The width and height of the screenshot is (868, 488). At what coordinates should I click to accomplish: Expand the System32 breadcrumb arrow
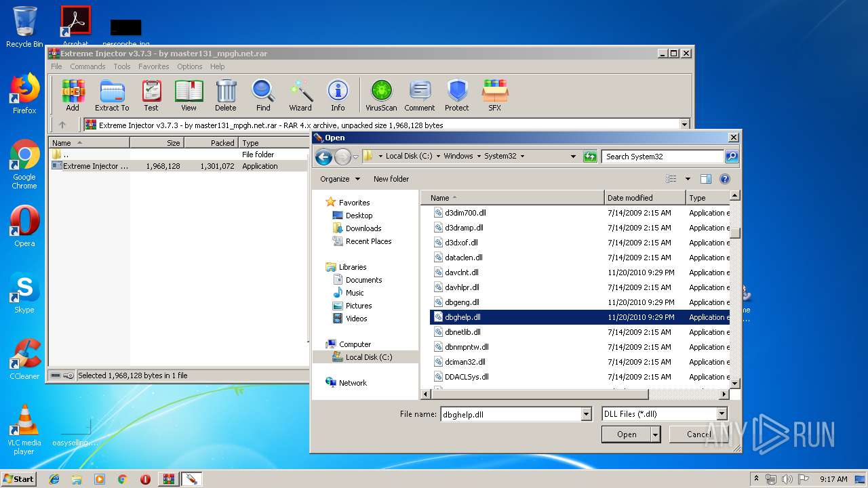[521, 156]
